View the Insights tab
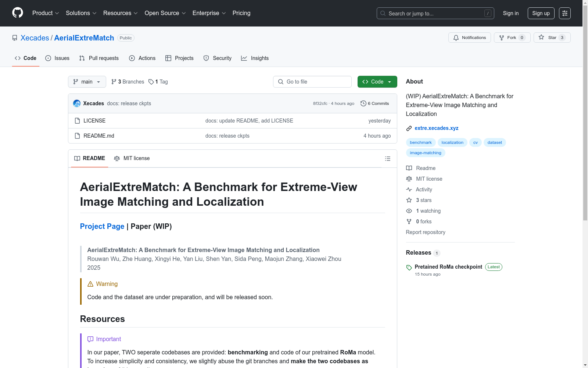 255,58
